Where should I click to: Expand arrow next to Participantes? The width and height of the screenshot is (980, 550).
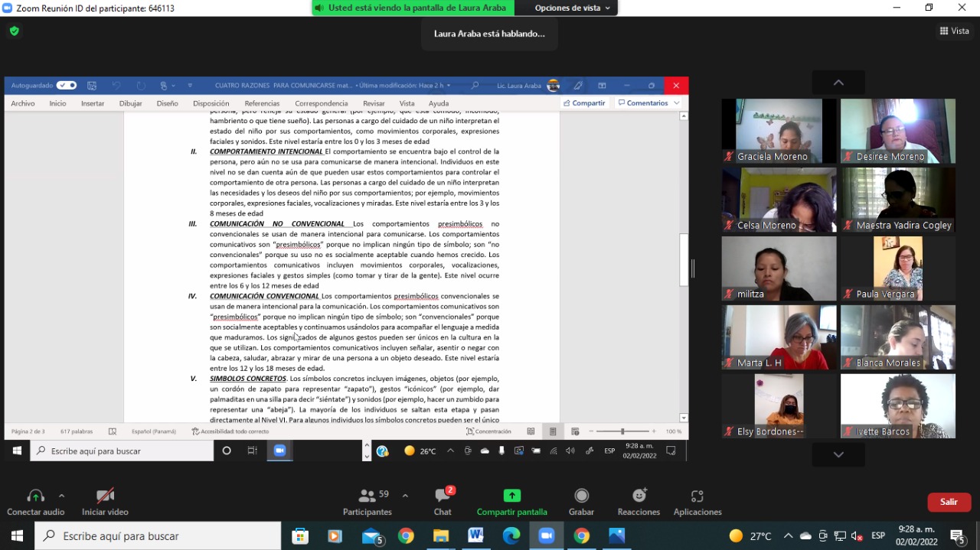(x=405, y=495)
